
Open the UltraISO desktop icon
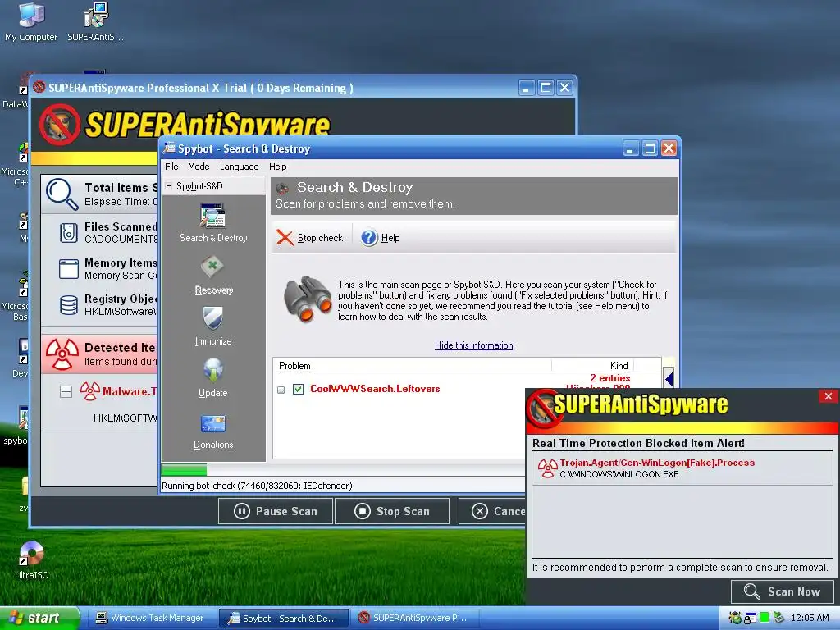[x=31, y=560]
